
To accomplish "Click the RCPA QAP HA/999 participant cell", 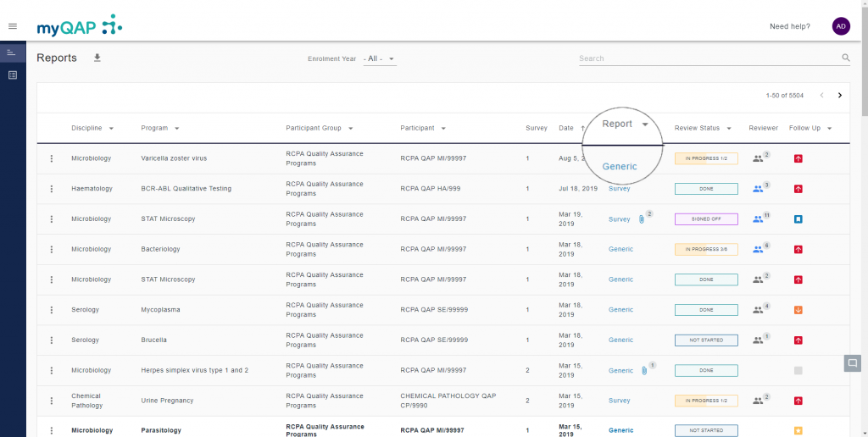I will point(430,189).
